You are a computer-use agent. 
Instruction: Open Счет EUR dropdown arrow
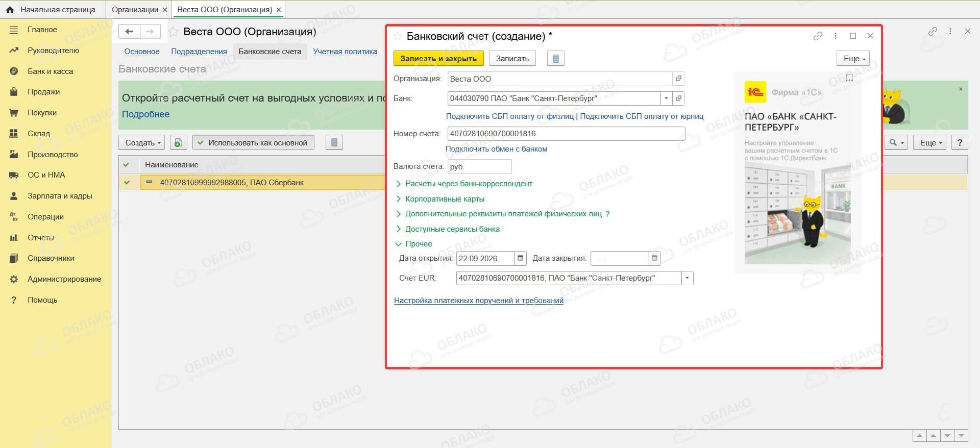(x=688, y=278)
